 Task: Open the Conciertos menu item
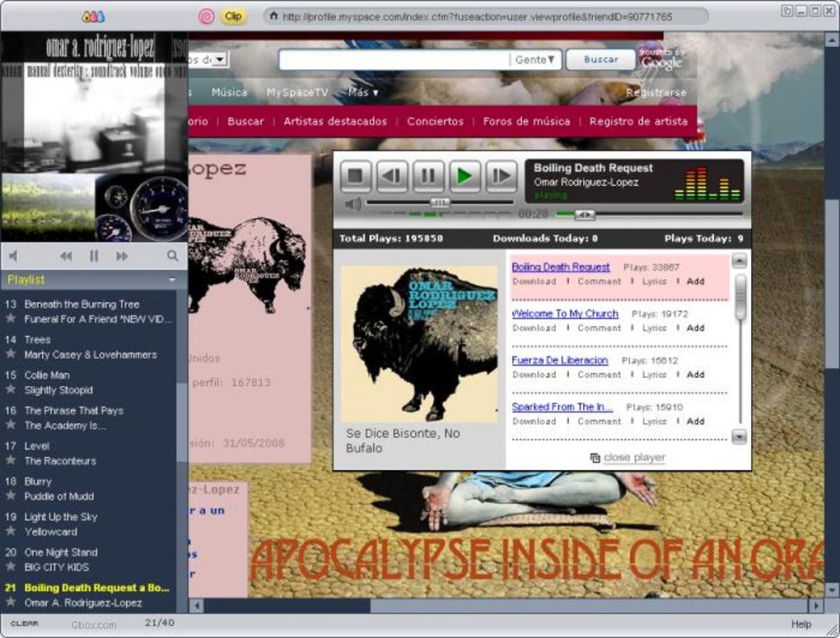(x=435, y=120)
